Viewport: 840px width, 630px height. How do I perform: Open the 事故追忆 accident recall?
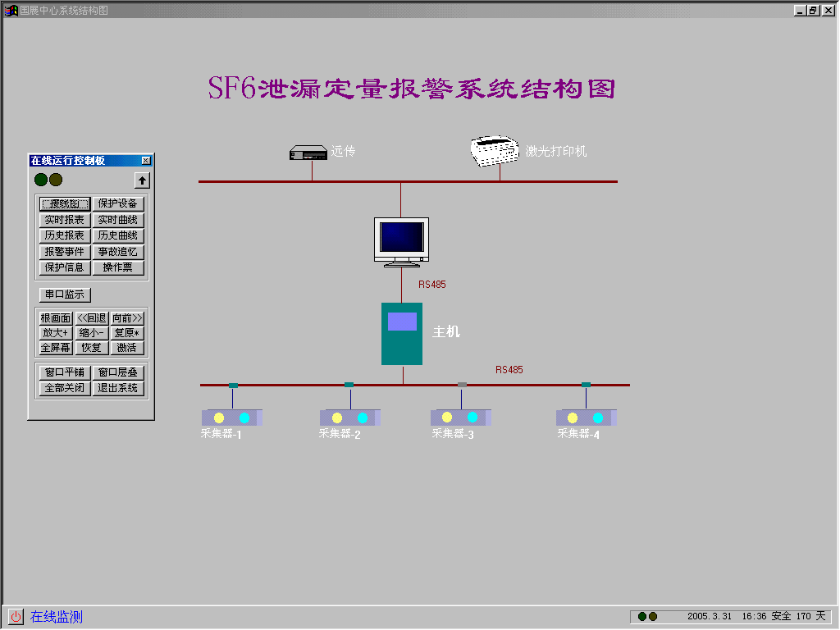coord(118,252)
